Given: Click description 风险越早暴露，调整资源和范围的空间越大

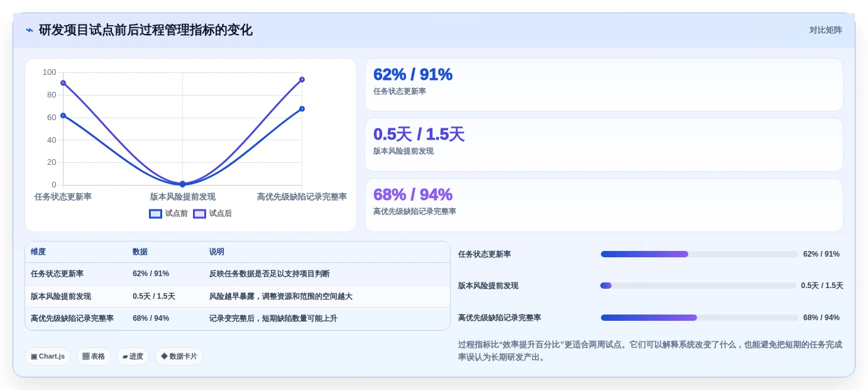Looking at the screenshot, I should pos(281,296).
